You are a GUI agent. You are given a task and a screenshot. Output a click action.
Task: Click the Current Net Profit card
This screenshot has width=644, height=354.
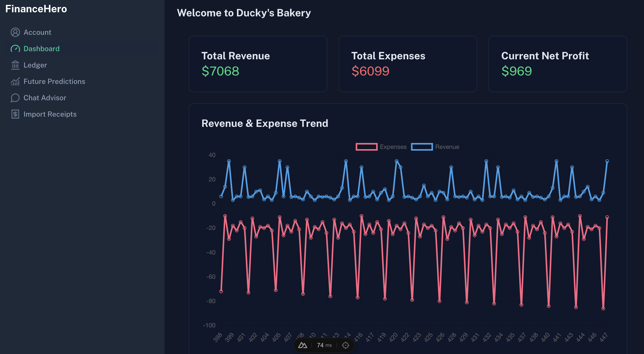tap(557, 64)
